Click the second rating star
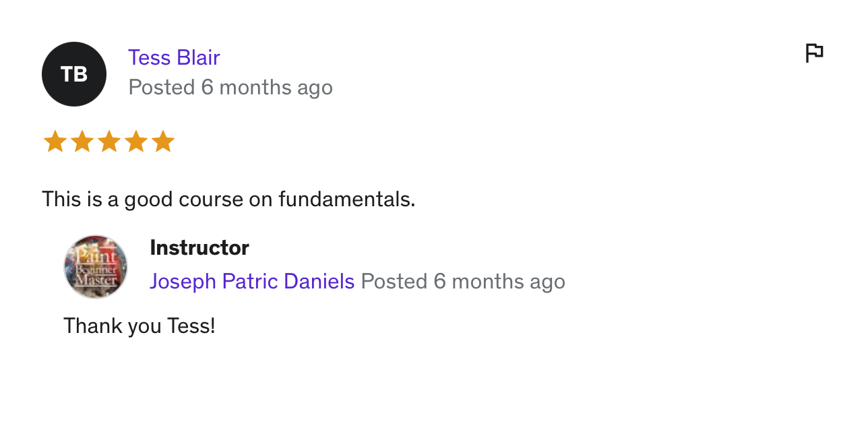 (82, 142)
